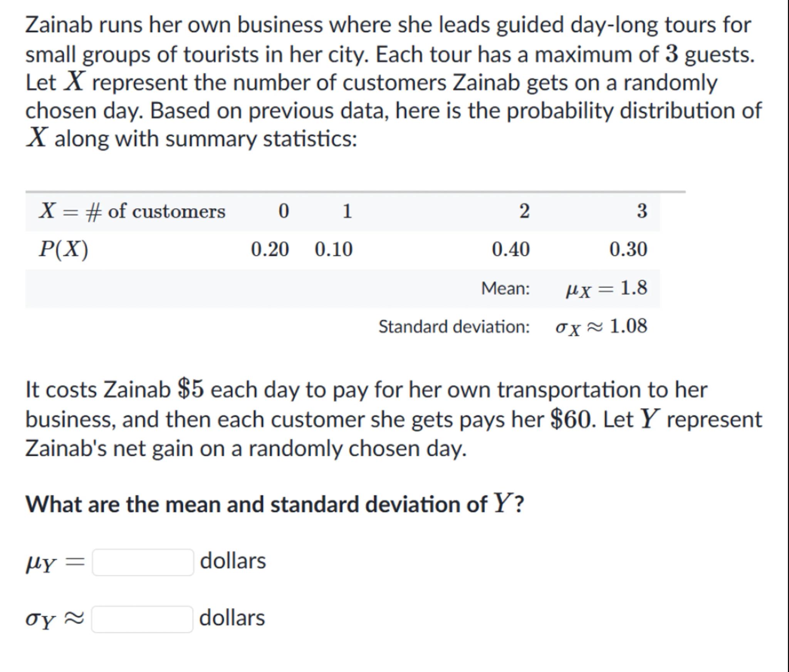
Task: Click the P(X) row label
Action: click(x=64, y=249)
